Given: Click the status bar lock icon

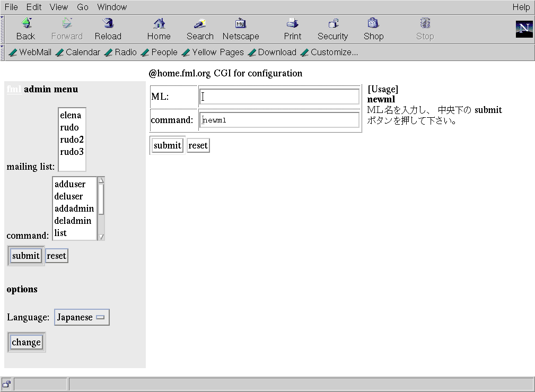Looking at the screenshot, I should tap(7, 384).
